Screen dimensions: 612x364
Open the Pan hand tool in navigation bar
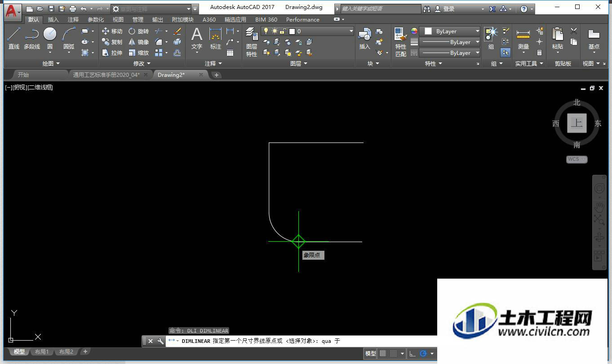click(599, 207)
